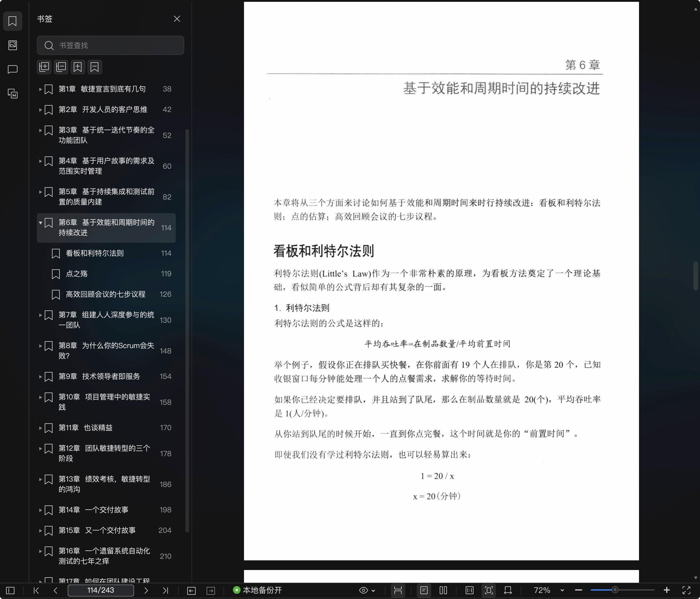Click the bookmarks panel vertical scrollbar
This screenshot has height=599, width=700.
click(187, 331)
